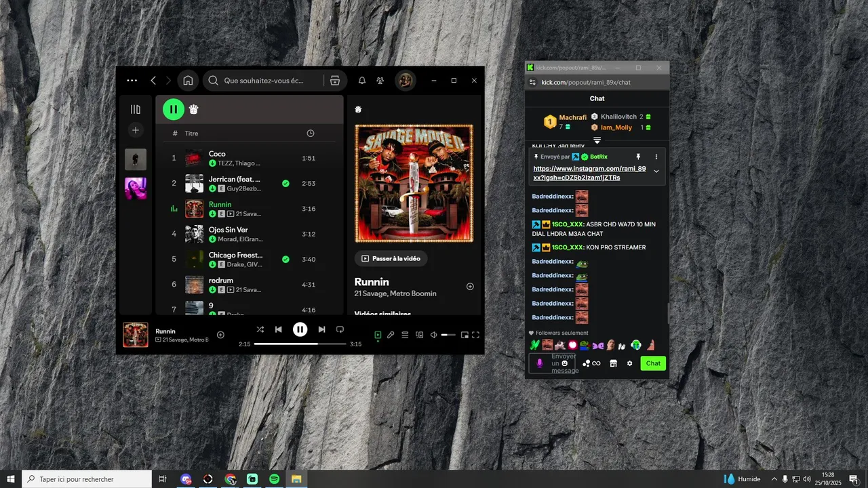
Task: Mute Spotify volume speaker icon
Action: coord(434,335)
